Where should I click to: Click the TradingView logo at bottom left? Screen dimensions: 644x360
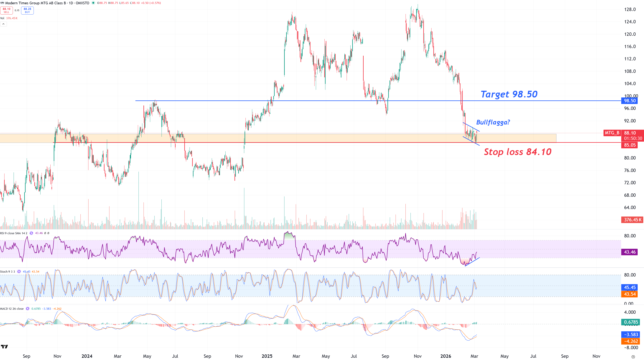click(4, 347)
